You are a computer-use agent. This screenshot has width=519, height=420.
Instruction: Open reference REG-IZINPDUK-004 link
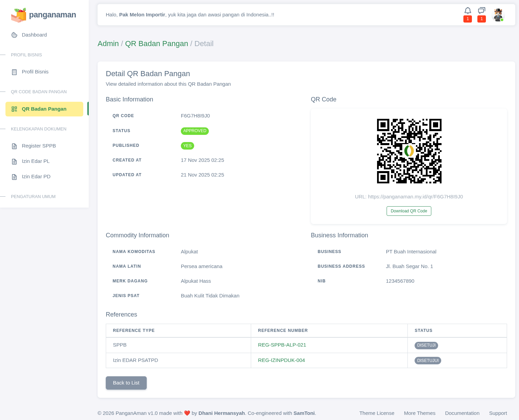pos(282,360)
